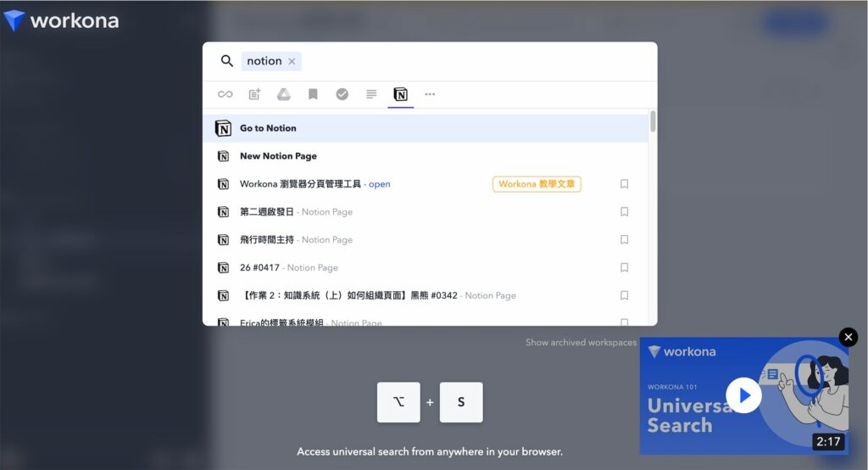This screenshot has height=470, width=868.
Task: Click the Workona logo in top left
Action: (x=61, y=21)
